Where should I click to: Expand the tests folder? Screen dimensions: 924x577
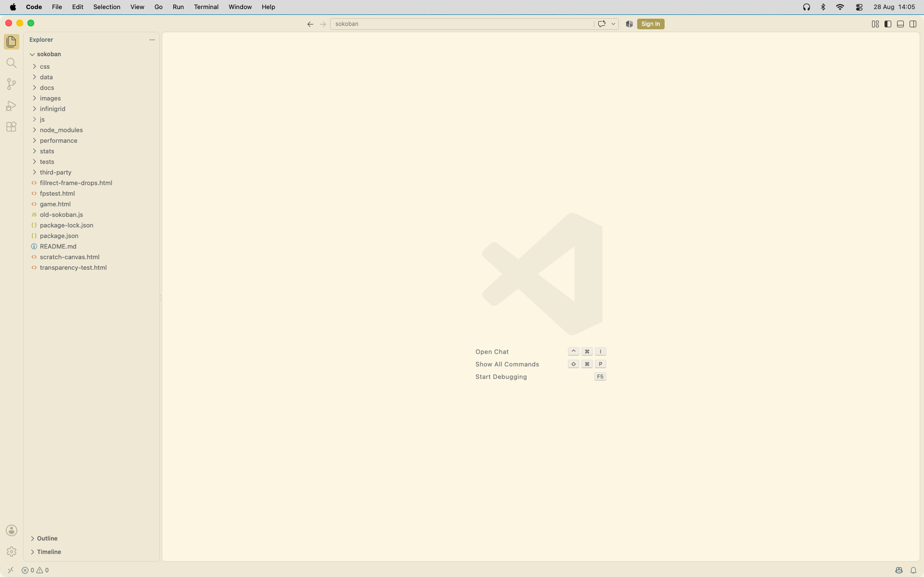tap(91, 162)
